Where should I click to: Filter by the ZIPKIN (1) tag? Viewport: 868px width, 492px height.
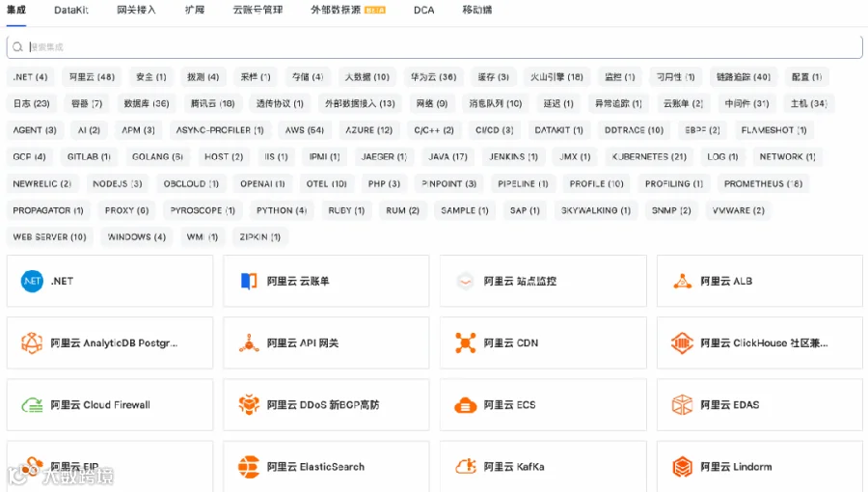click(x=259, y=237)
